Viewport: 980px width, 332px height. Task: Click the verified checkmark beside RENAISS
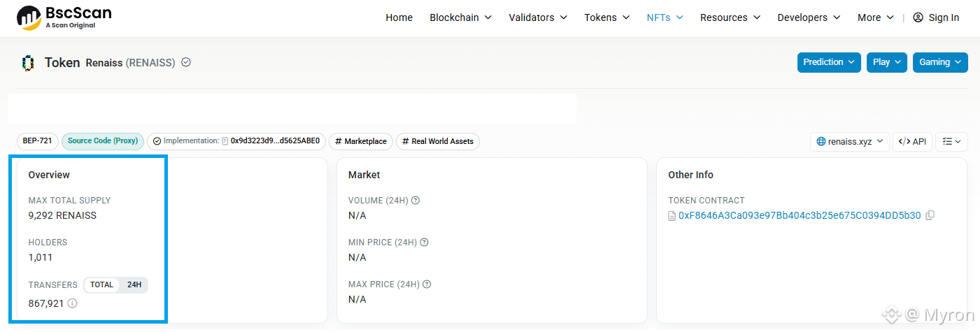click(186, 62)
